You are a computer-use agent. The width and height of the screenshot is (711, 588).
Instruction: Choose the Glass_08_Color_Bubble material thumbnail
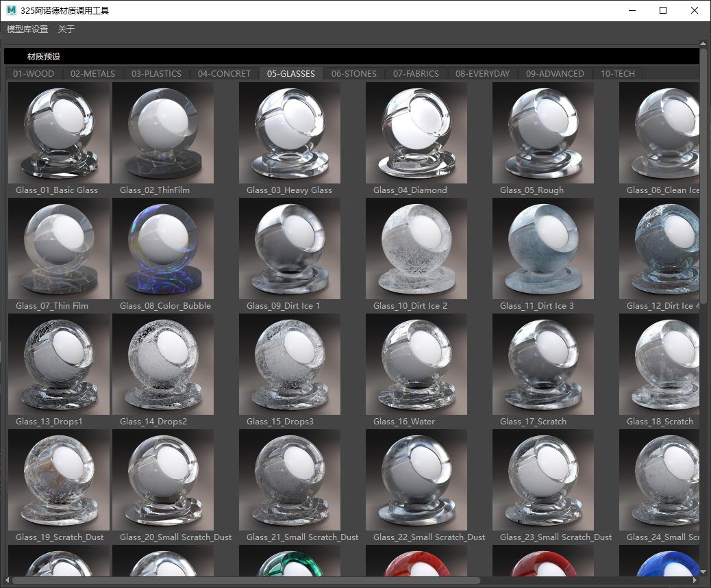163,248
